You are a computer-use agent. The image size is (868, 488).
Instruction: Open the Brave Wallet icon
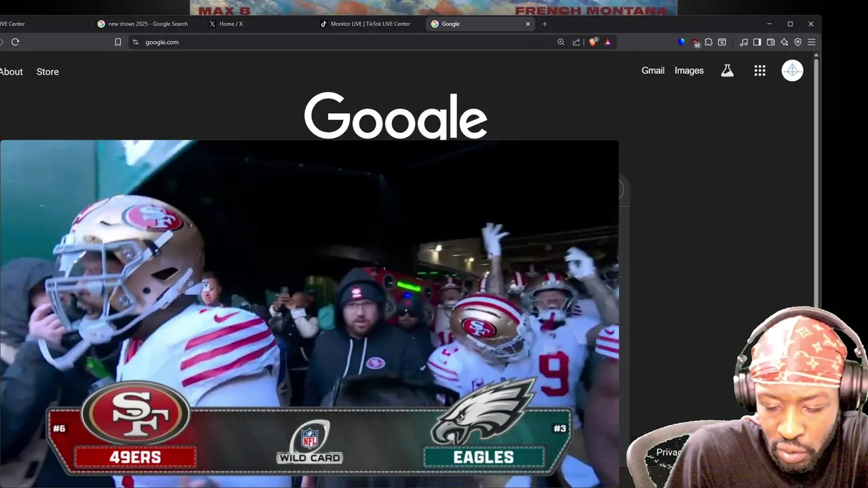click(771, 42)
